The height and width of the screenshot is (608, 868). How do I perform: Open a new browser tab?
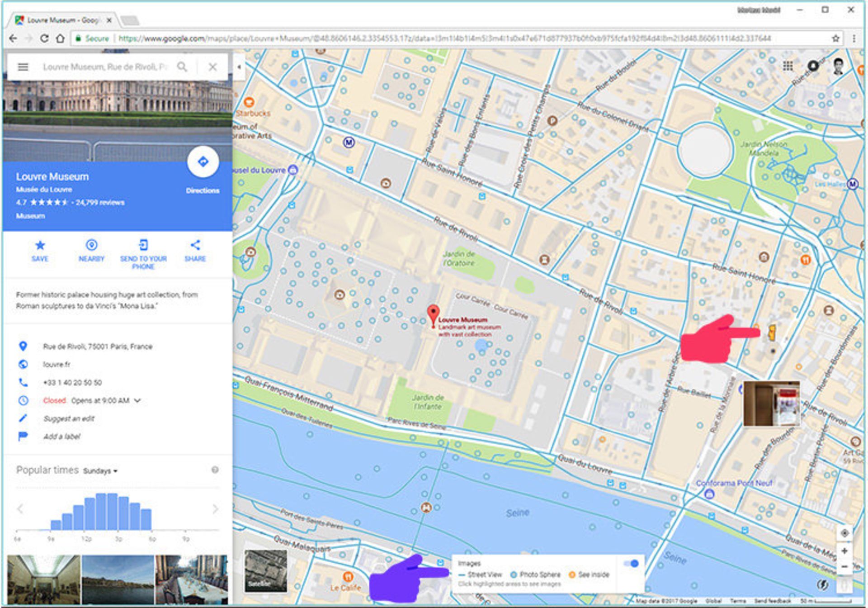pyautogui.click(x=130, y=20)
